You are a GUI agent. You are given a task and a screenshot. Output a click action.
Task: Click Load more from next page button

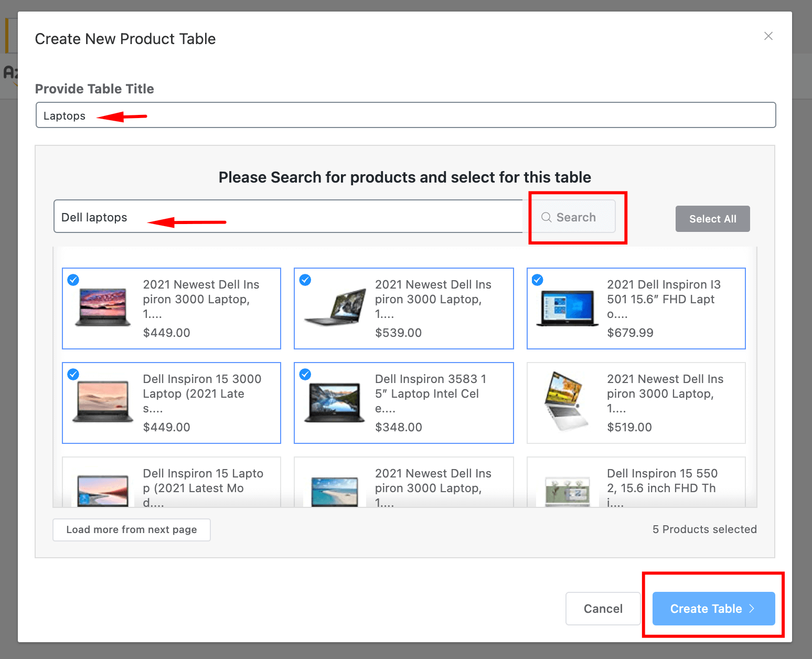click(132, 530)
